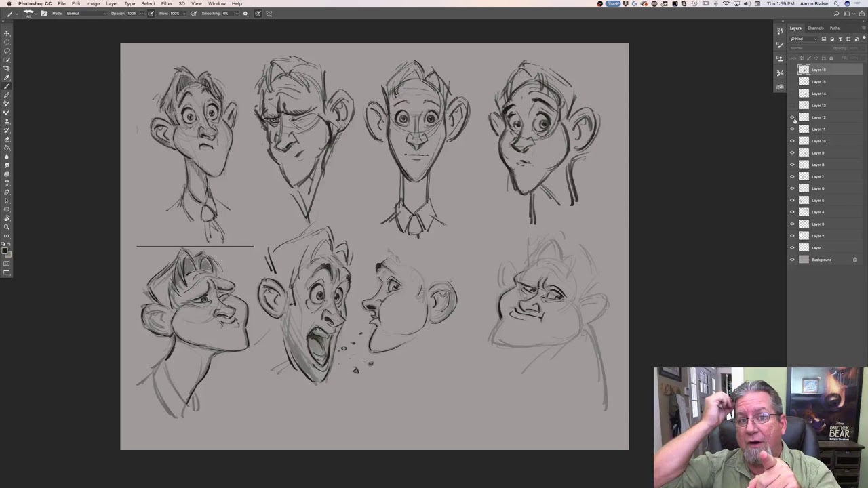Change screen mode icon at toolbar bottom
This screenshot has width=868, height=488.
click(x=7, y=272)
